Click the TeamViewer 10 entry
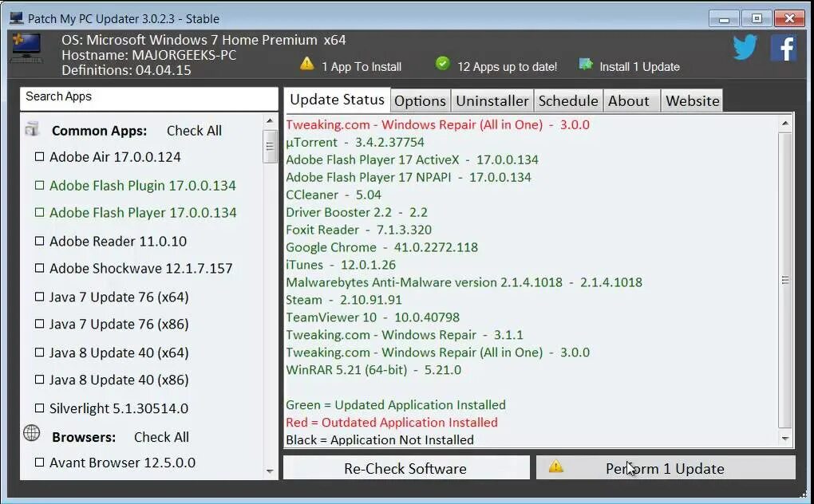Screen dimensions: 814x504 point(373,317)
